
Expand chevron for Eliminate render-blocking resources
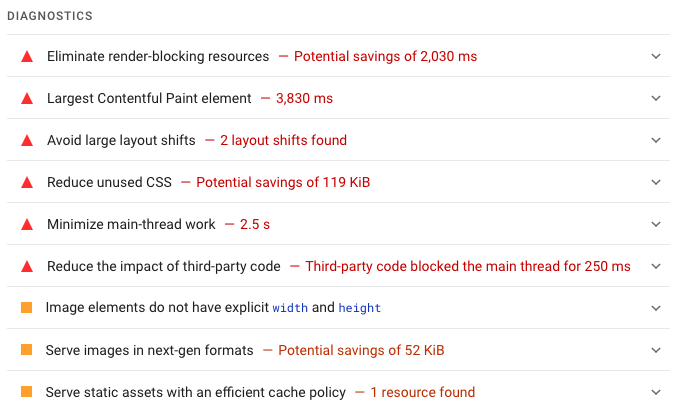click(656, 56)
